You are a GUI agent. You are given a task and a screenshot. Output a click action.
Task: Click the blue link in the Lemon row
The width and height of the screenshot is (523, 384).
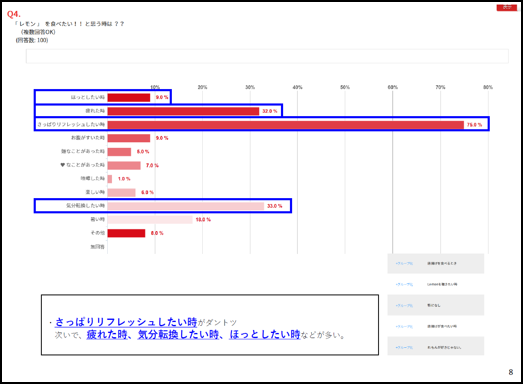tap(404, 285)
